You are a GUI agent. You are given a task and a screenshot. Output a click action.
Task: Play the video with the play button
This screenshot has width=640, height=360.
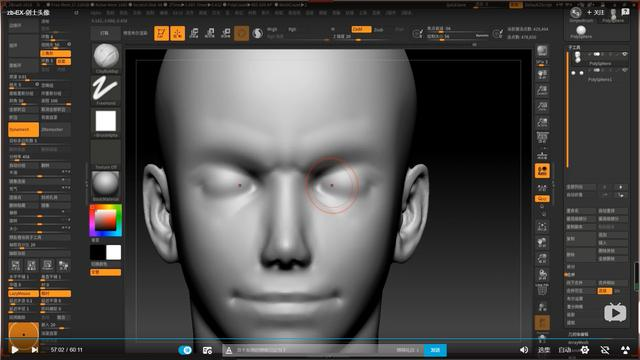[x=15, y=350]
